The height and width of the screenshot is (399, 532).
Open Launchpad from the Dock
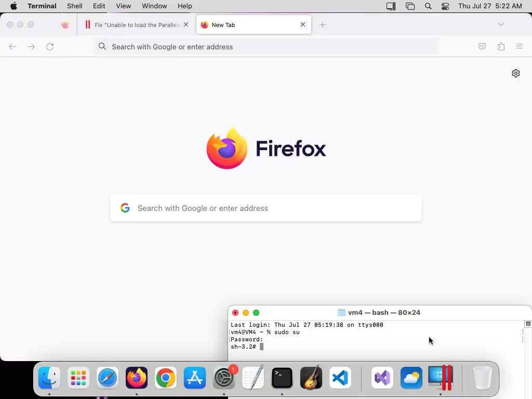coord(78,378)
